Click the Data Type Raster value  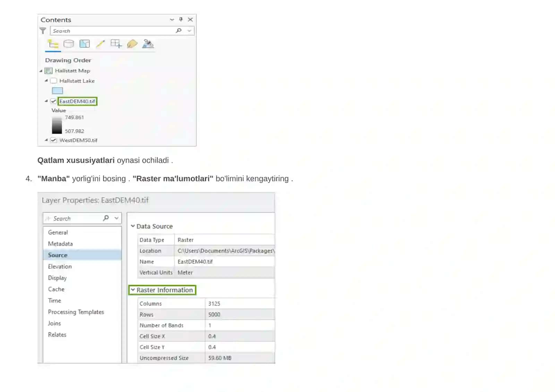tap(186, 240)
